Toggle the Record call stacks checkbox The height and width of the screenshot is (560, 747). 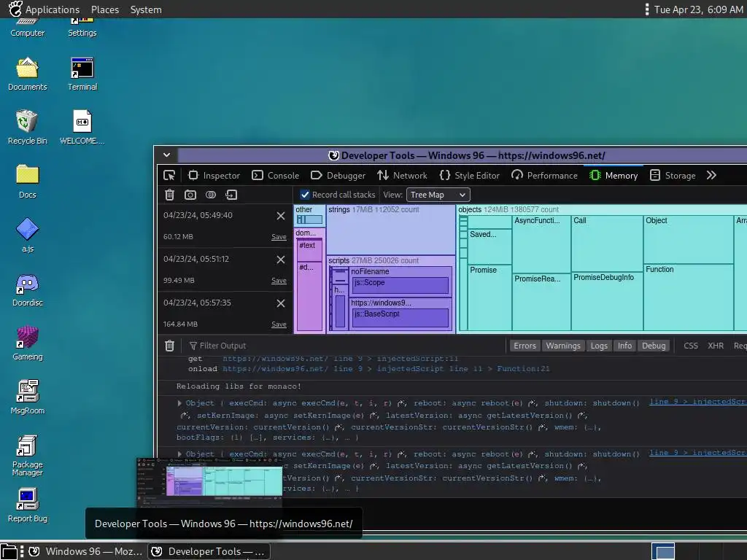[x=305, y=195]
